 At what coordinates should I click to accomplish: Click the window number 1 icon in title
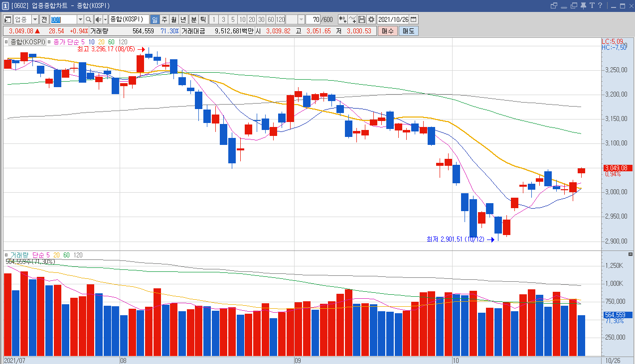click(x=5, y=5)
